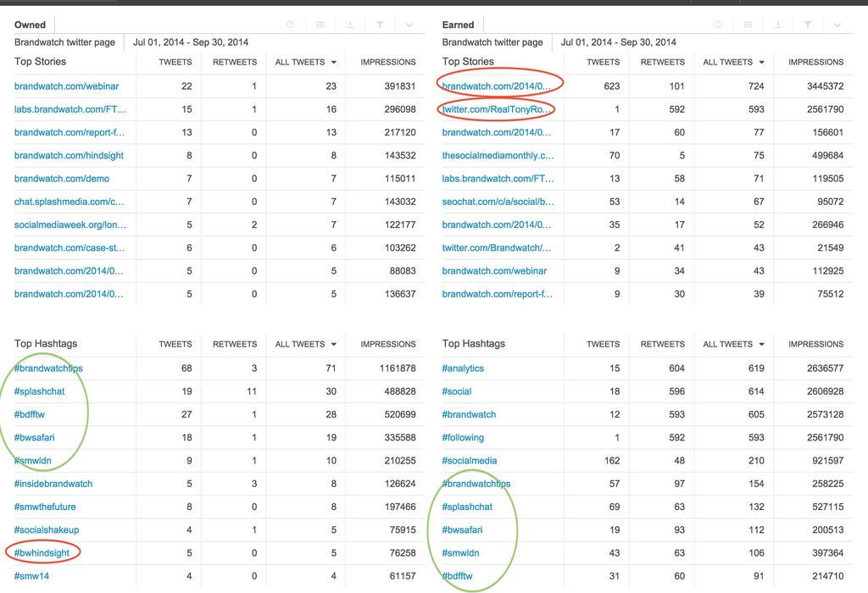Open the filter icon in the Earned panel

(x=807, y=25)
